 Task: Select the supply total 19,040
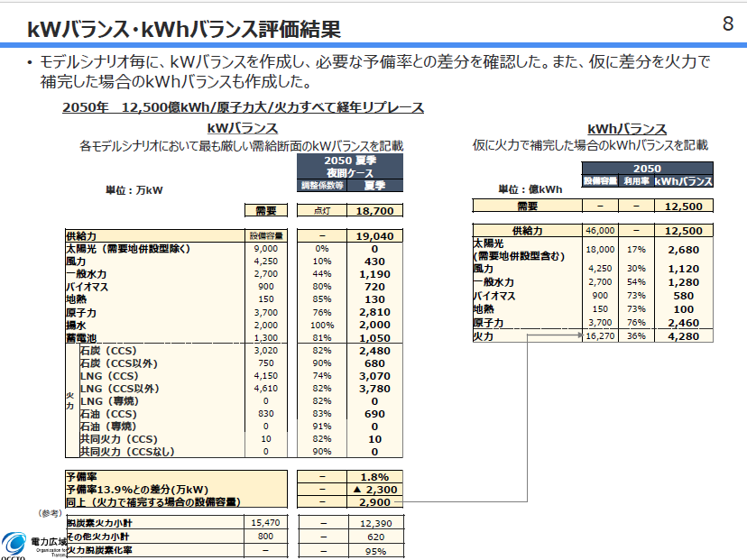(x=375, y=236)
